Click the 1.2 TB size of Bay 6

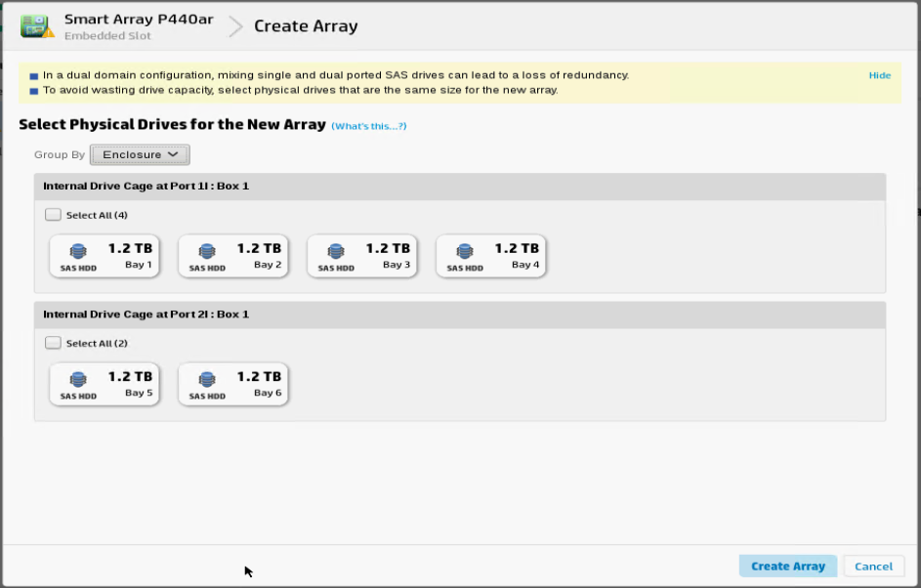(x=259, y=376)
